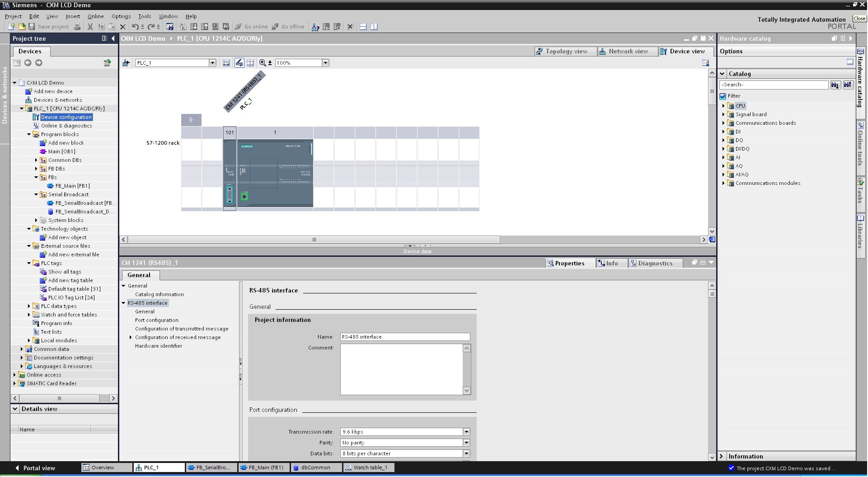Switch to Network view tab
The height and width of the screenshot is (477, 868).
tap(628, 52)
